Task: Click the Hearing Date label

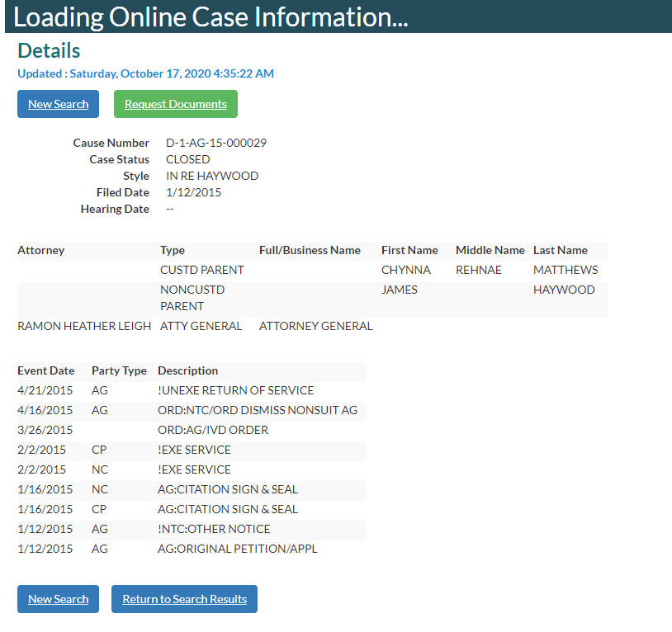Action: pos(115,210)
